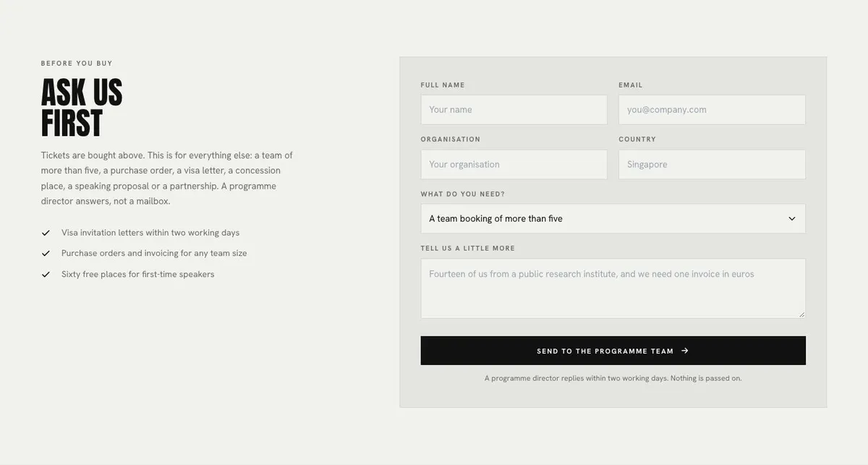
Task: Click the Full Name input field
Action: [x=514, y=110]
